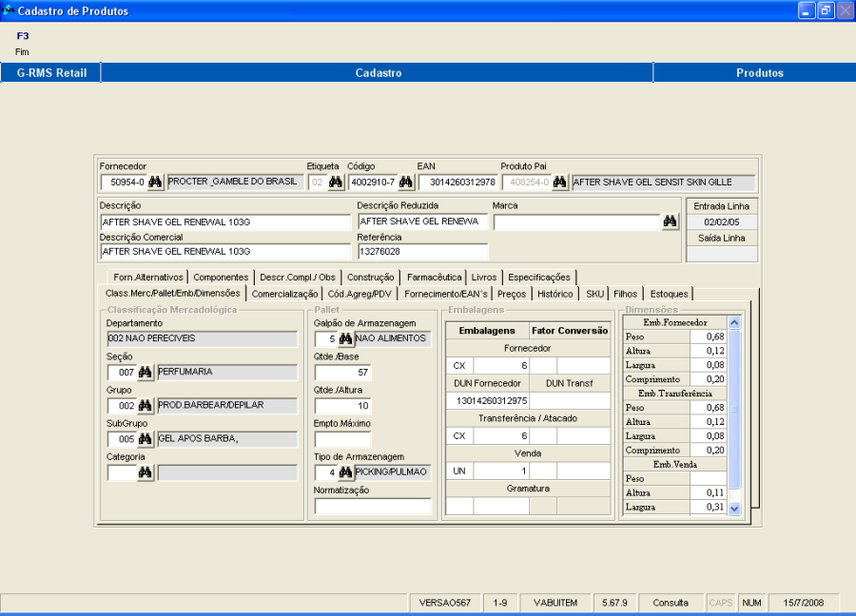
Task: Switch to Forn.Alternativos tab
Action: pos(148,278)
